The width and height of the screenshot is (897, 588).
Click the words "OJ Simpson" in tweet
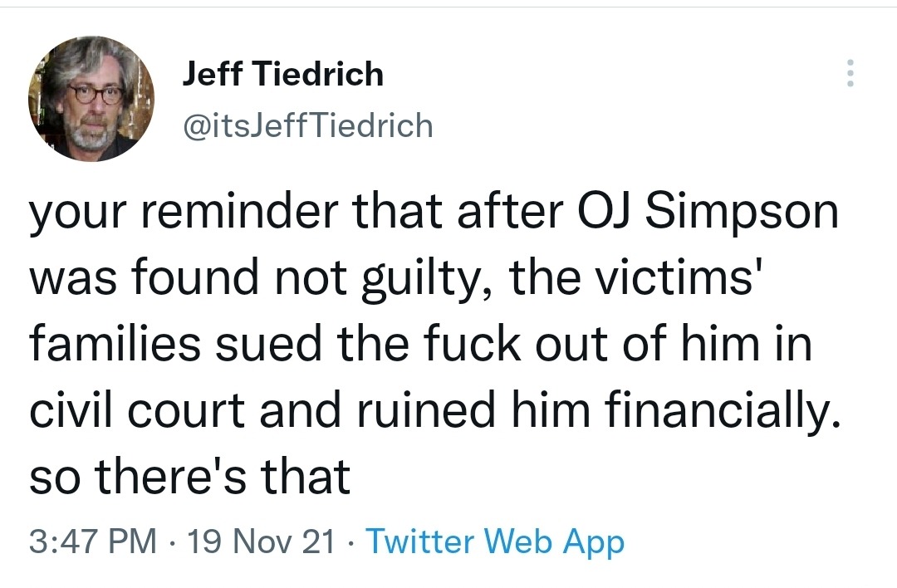[708, 212]
